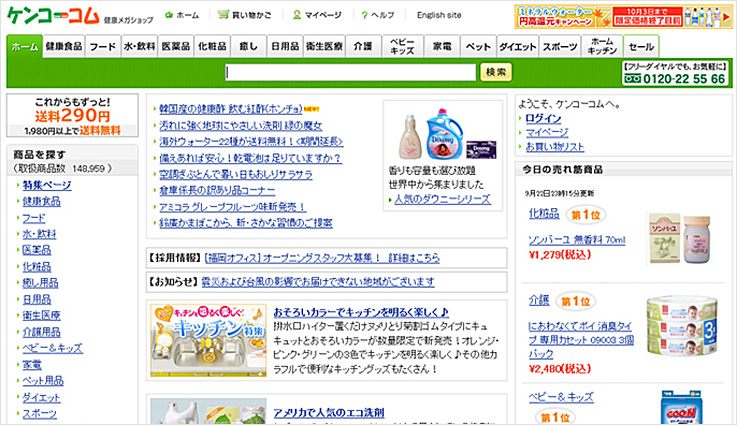Click the 検索 search button
737x425 pixels.
496,72
